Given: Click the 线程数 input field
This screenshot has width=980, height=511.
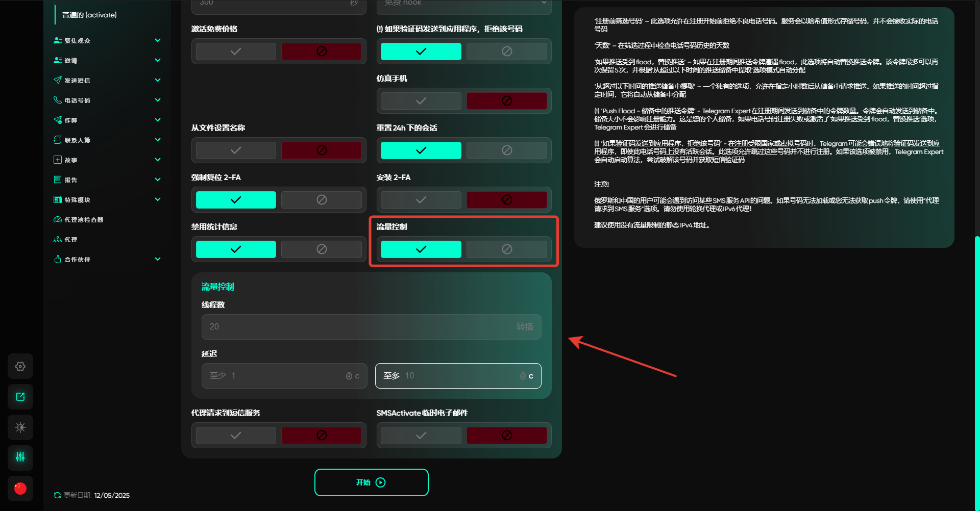Looking at the screenshot, I should pyautogui.click(x=357, y=327).
